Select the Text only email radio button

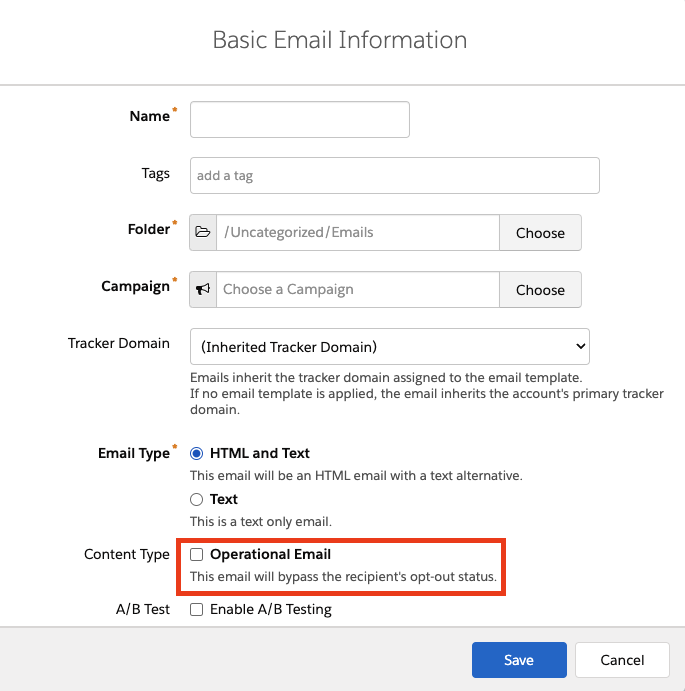click(197, 499)
